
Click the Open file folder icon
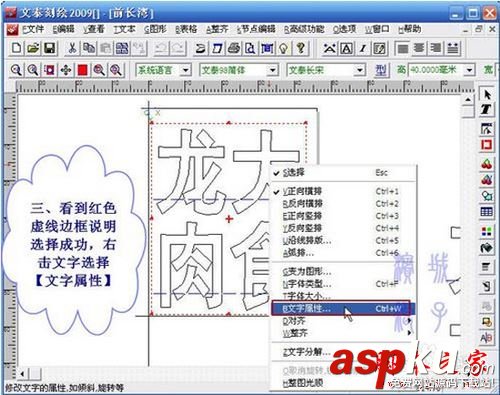click(x=33, y=49)
